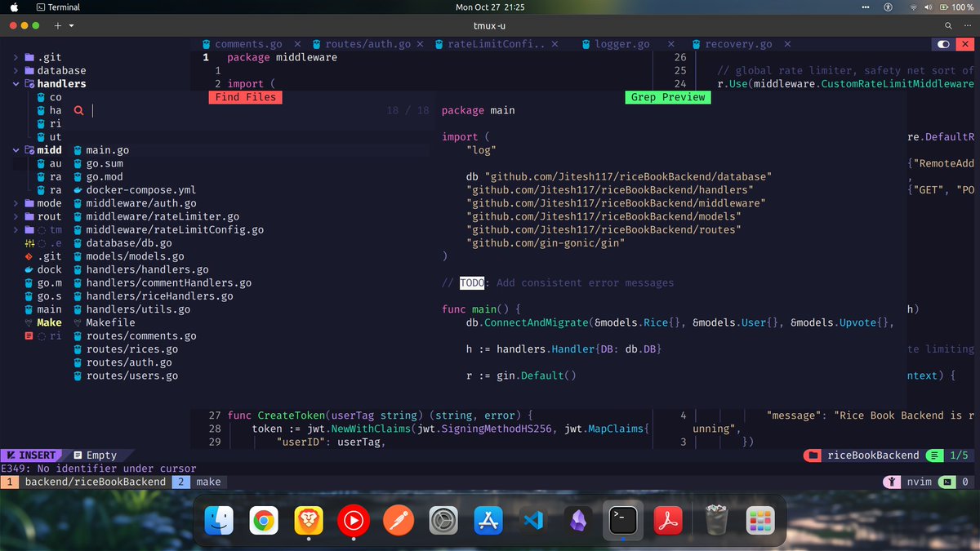Expand the tm folder in the file tree
The image size is (980, 551).
pos(16,230)
